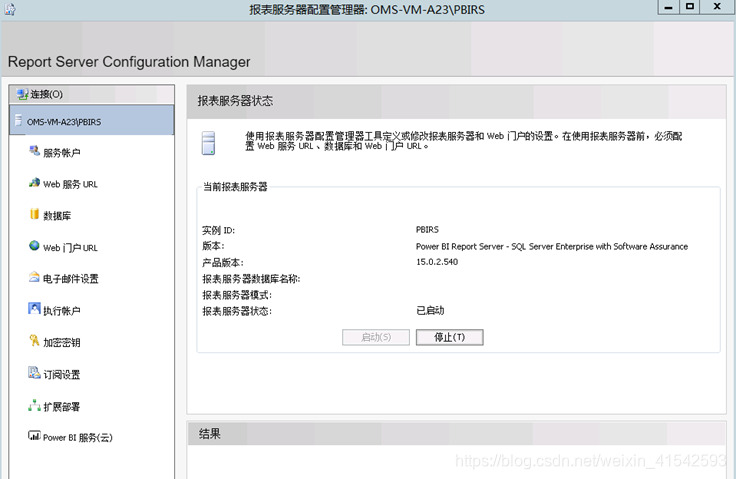The height and width of the screenshot is (479, 736).
Task: Minimize the configuration manager window
Action: point(668,7)
